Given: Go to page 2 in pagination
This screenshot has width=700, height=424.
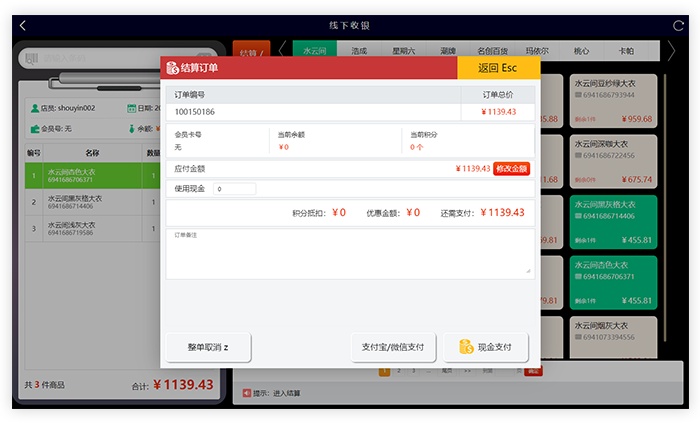Looking at the screenshot, I should (x=398, y=371).
